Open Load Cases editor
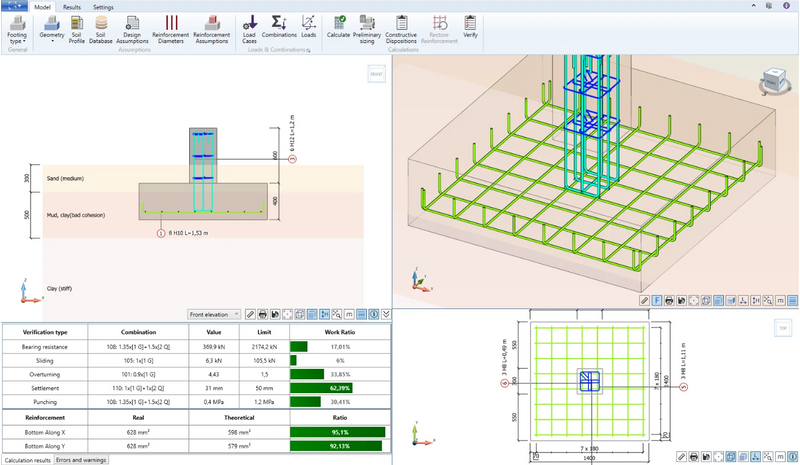 click(249, 30)
